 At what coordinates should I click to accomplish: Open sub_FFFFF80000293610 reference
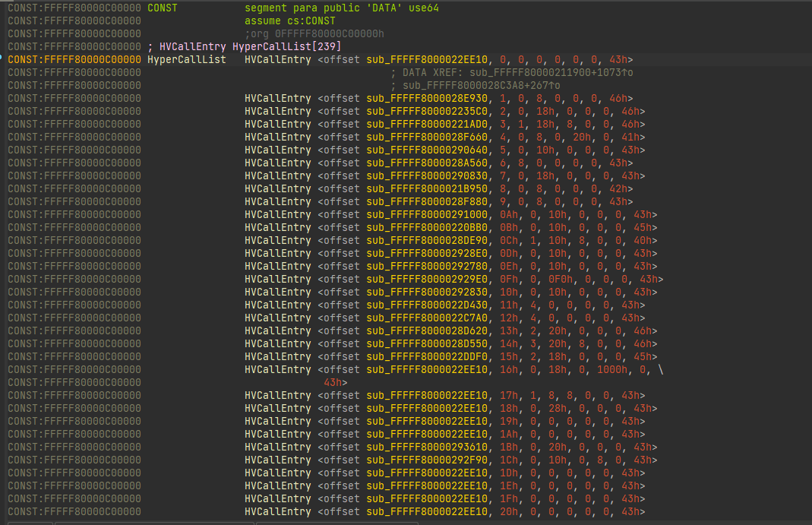[x=427, y=447]
